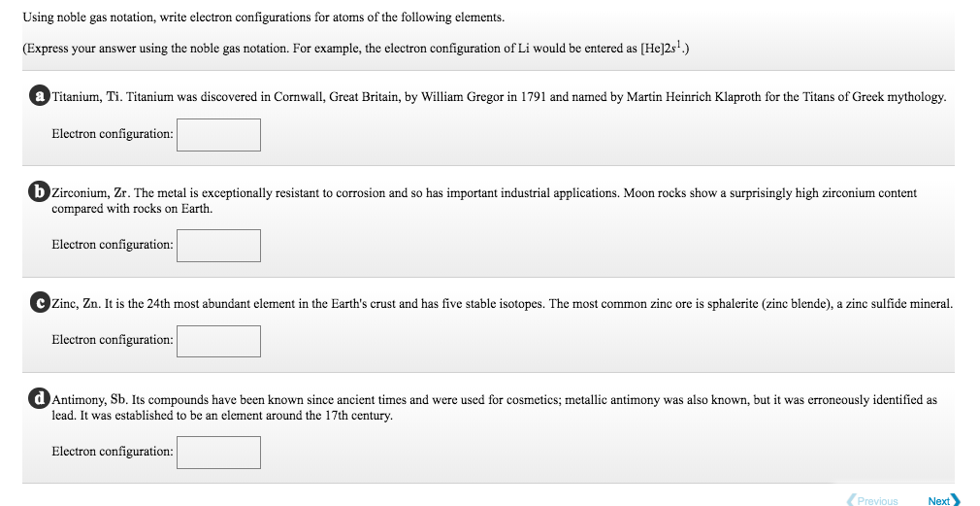Click the Antimony, Sb description paragraph
Viewport: 980px width, 506px height.
pyautogui.click(x=494, y=407)
